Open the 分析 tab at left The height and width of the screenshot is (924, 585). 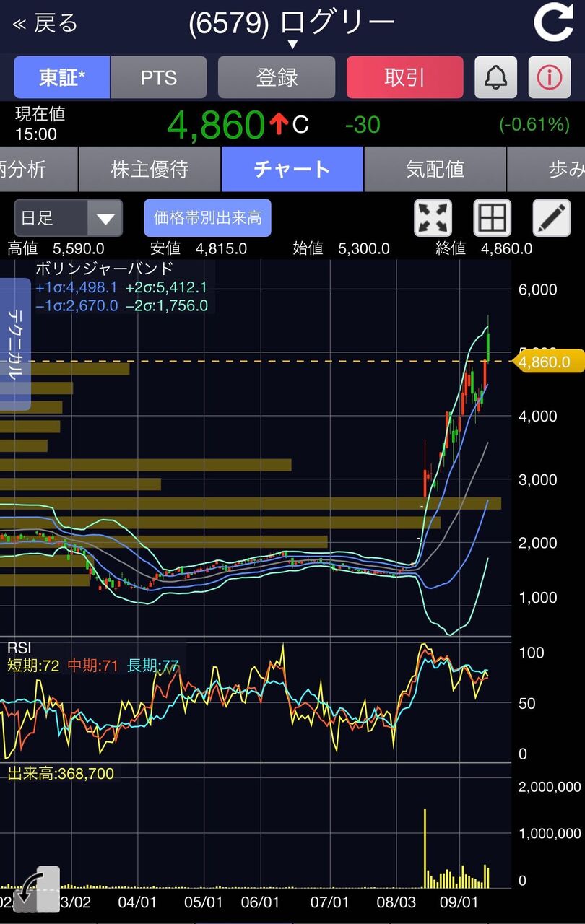point(38,169)
